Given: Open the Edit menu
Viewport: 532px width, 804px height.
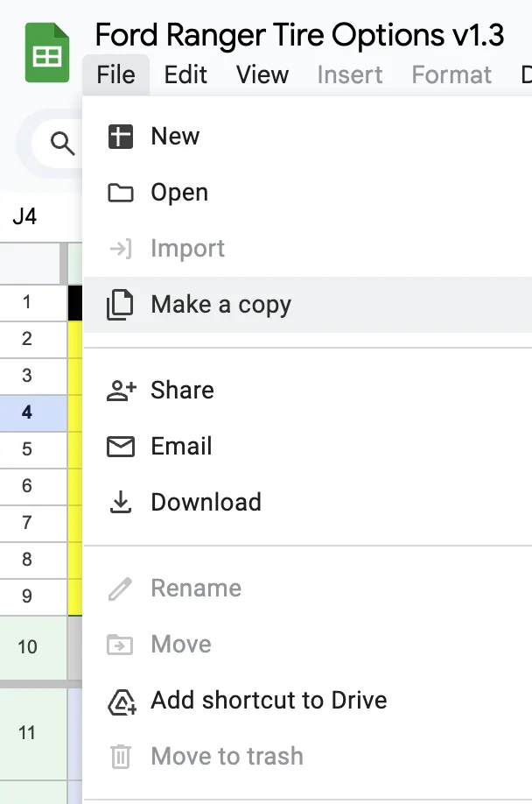Looking at the screenshot, I should coord(185,74).
